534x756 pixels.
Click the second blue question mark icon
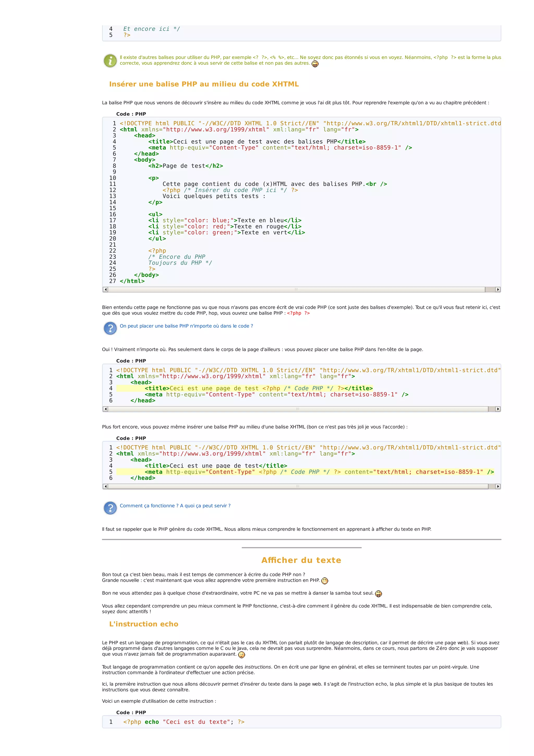pyautogui.click(x=110, y=508)
